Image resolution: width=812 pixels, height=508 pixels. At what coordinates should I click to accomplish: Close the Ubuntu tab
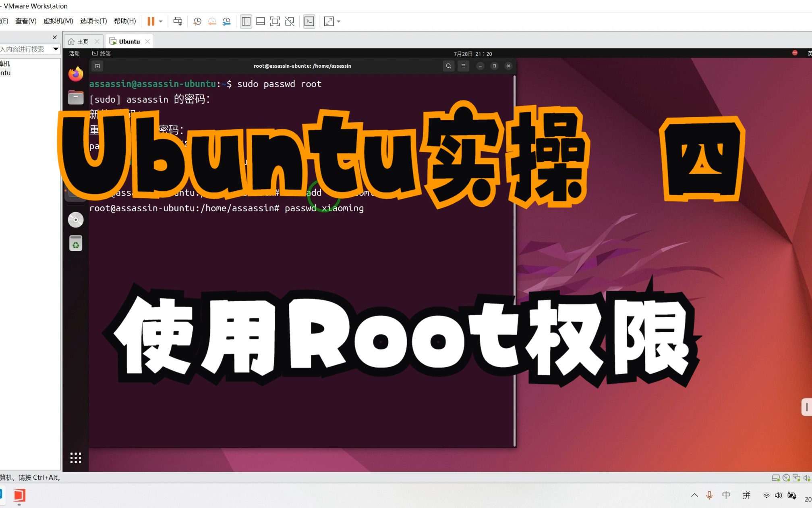tap(147, 42)
